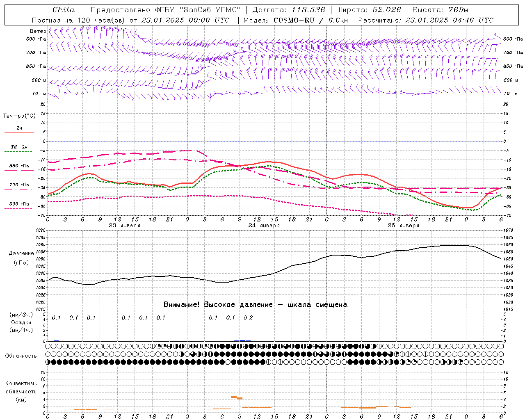
Task: Click the "Широта: 52.026" header field
Action: (x=368, y=10)
